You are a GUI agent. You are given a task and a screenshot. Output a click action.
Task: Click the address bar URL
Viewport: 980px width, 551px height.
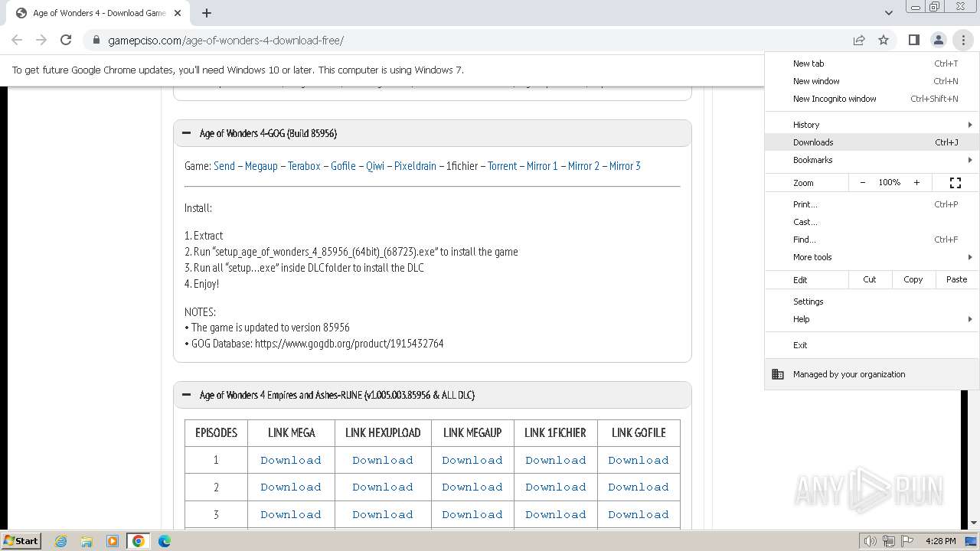click(x=226, y=41)
